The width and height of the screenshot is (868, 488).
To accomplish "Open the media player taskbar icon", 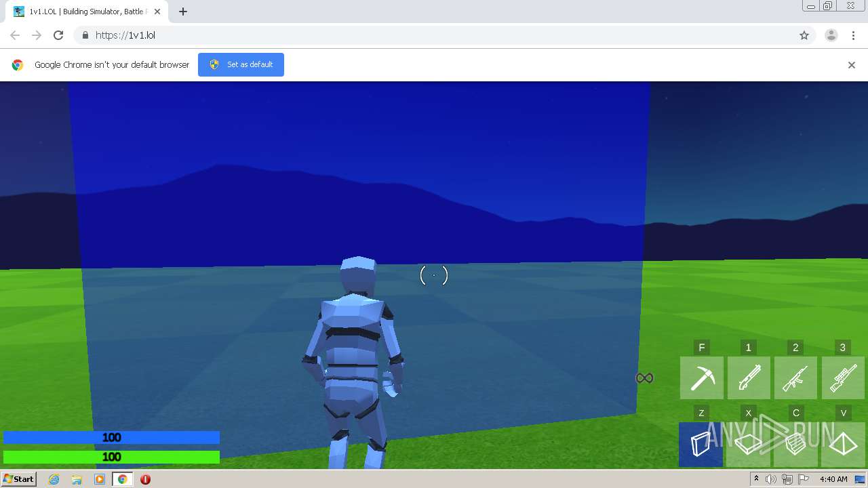I will (x=100, y=479).
